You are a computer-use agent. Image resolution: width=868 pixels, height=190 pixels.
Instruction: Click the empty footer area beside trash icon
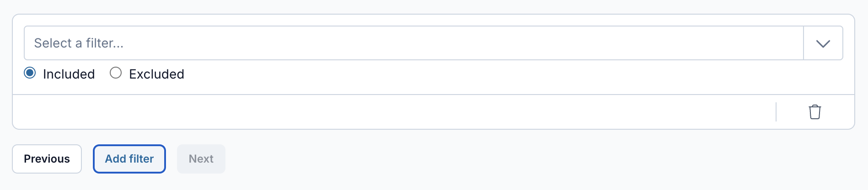[394, 112]
